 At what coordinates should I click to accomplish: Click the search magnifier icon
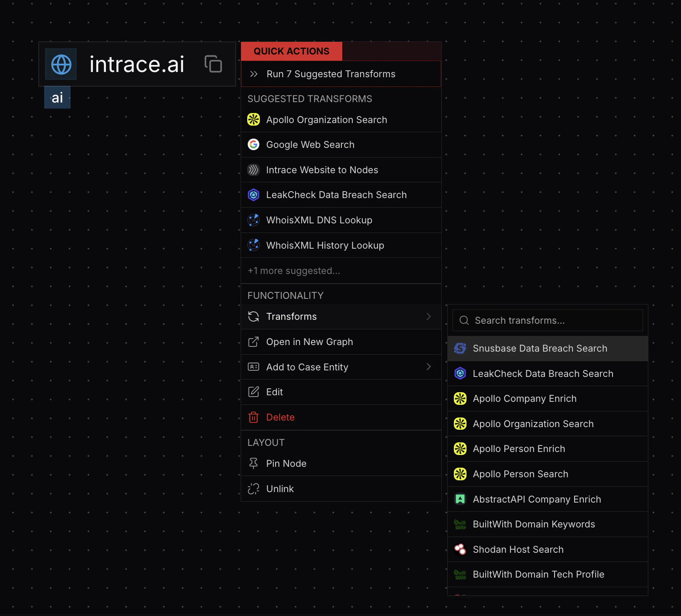click(464, 320)
